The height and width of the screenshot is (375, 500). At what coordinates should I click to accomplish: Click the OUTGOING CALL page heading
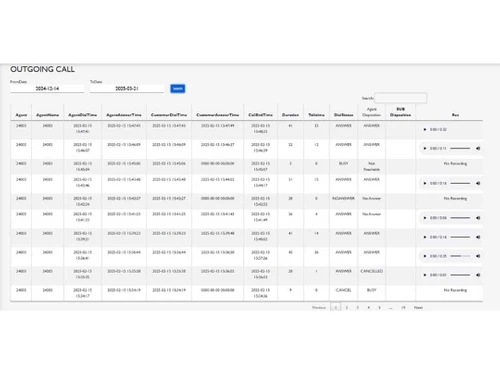[42, 69]
